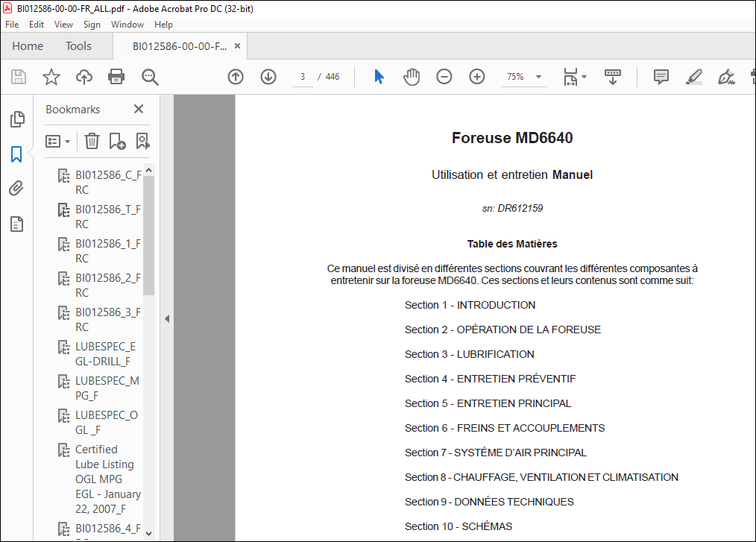This screenshot has height=542, width=756.
Task: Click the find current bookmark icon
Action: tap(142, 142)
